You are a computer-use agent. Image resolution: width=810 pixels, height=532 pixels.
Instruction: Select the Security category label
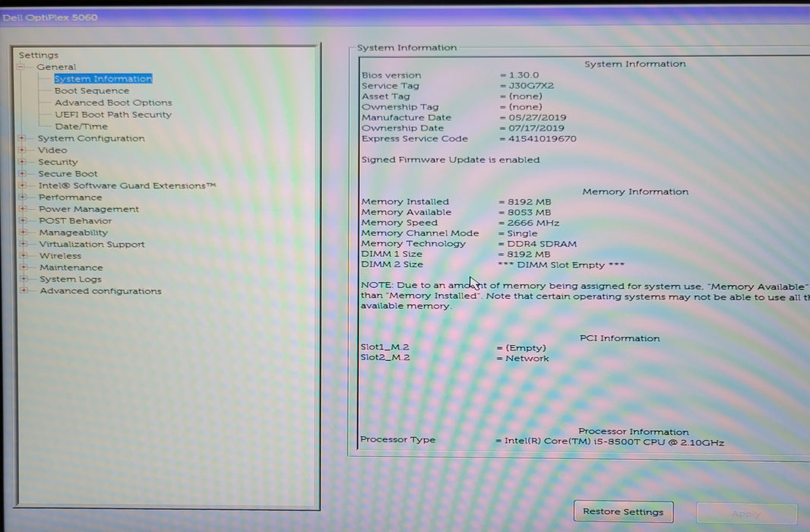tap(58, 162)
